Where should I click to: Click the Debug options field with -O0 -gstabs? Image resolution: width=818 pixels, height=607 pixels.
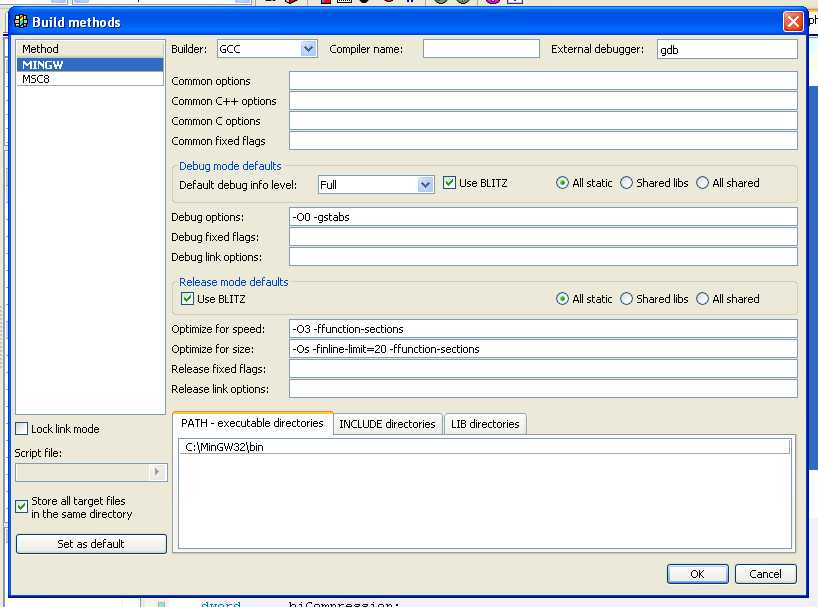543,217
